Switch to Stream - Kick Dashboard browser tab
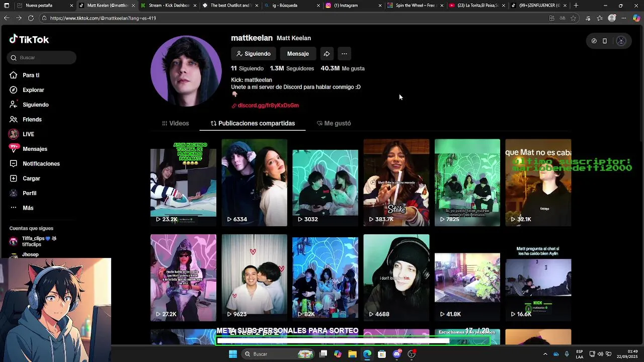The image size is (644, 362). click(169, 6)
